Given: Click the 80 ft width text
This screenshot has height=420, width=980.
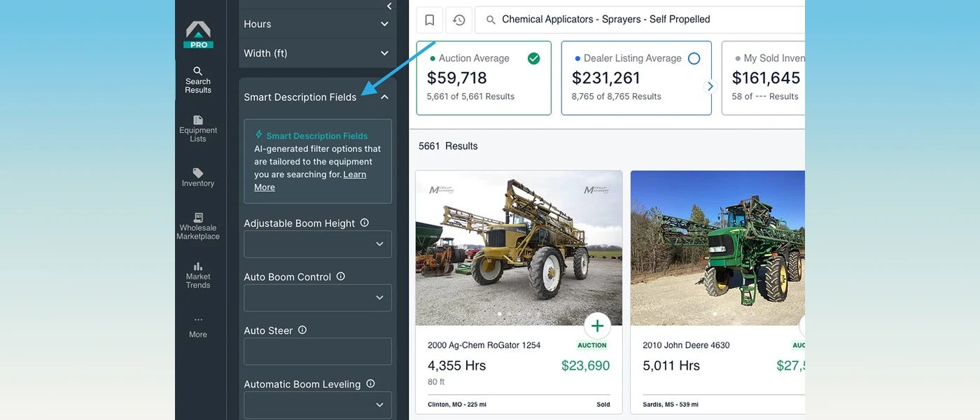Looking at the screenshot, I should point(436,382).
